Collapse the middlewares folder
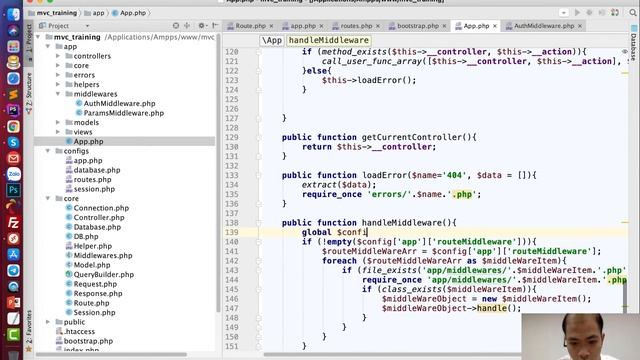640x360 pixels. [58, 94]
